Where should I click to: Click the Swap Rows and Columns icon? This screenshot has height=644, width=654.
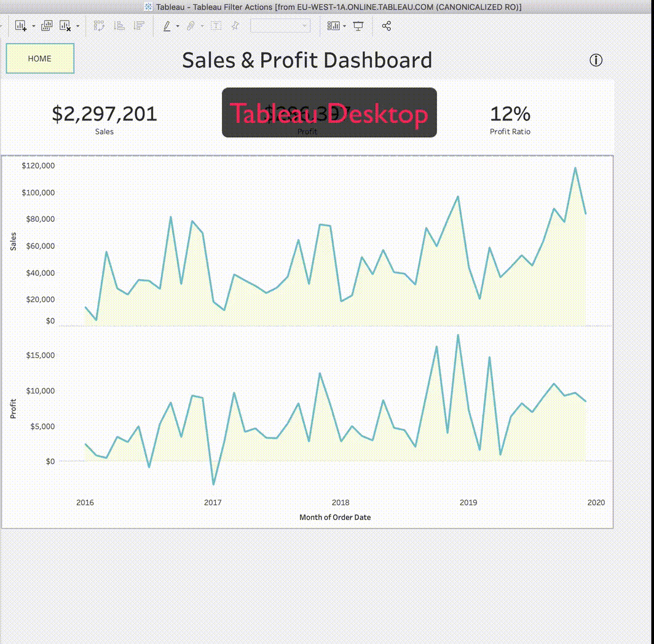click(x=99, y=26)
